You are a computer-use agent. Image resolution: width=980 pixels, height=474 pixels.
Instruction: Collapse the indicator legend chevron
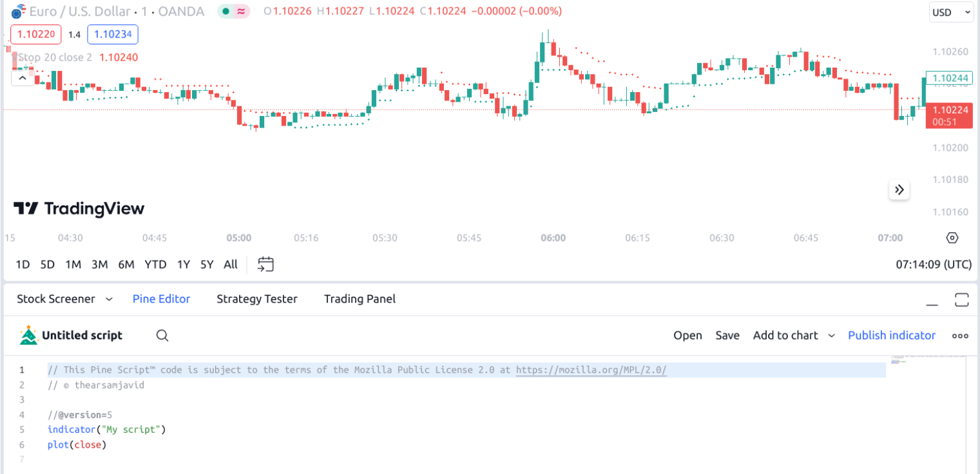[22, 78]
